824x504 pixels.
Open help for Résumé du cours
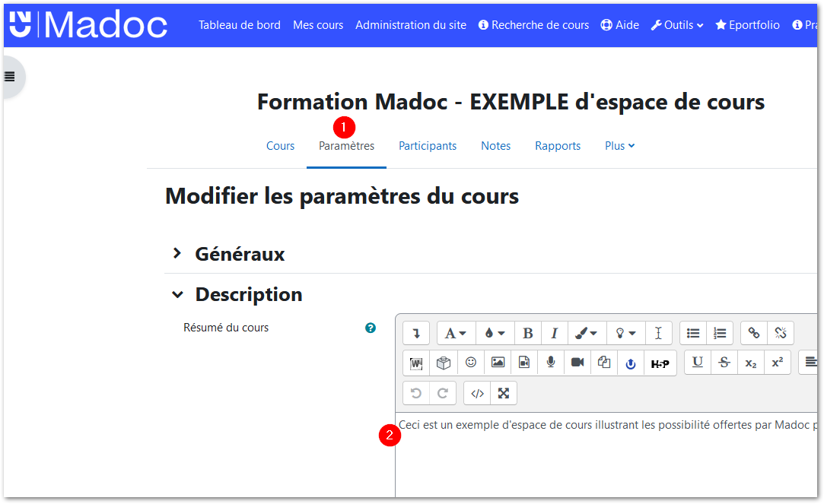click(371, 328)
